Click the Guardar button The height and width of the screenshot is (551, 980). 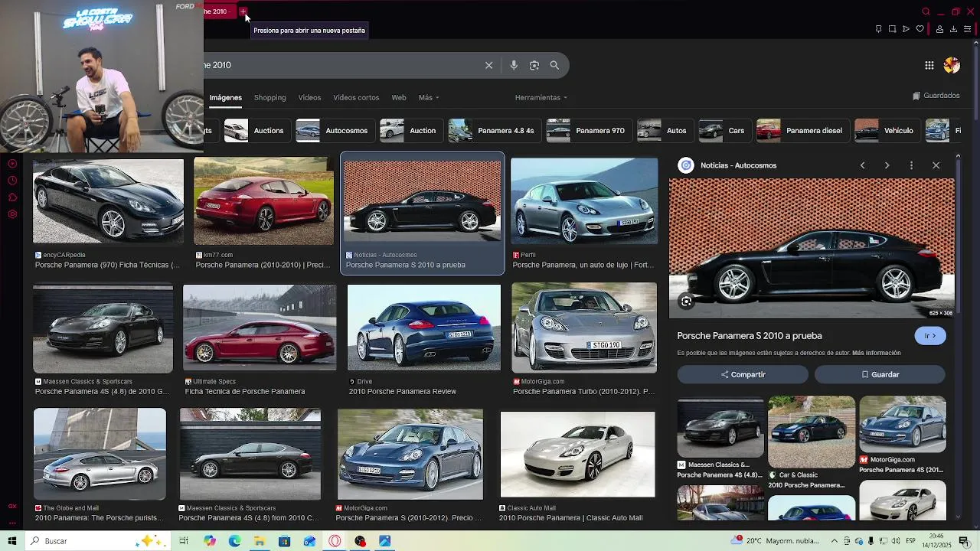(x=880, y=374)
